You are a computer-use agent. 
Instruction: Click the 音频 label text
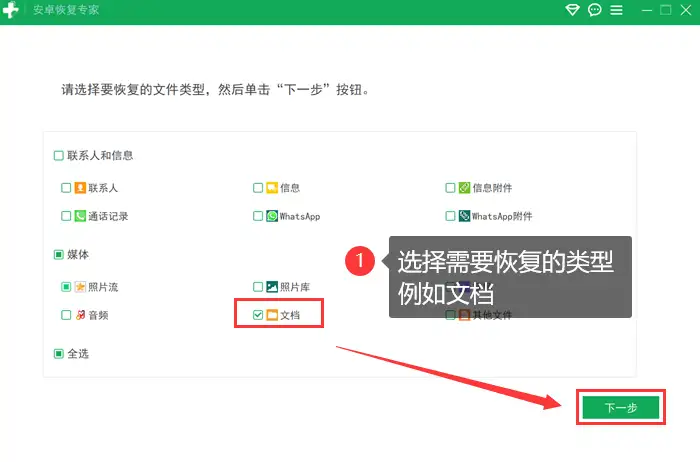(98, 315)
